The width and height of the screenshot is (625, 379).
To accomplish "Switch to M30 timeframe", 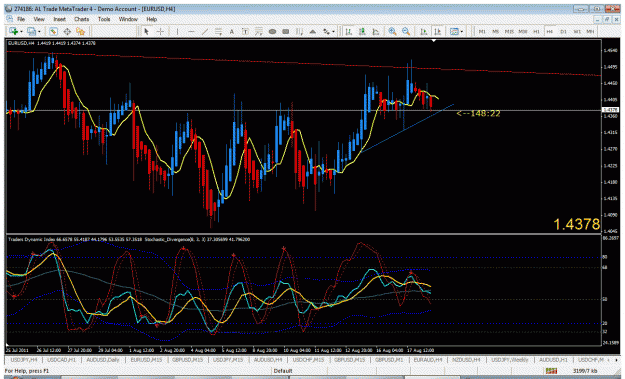I will pos(523,31).
